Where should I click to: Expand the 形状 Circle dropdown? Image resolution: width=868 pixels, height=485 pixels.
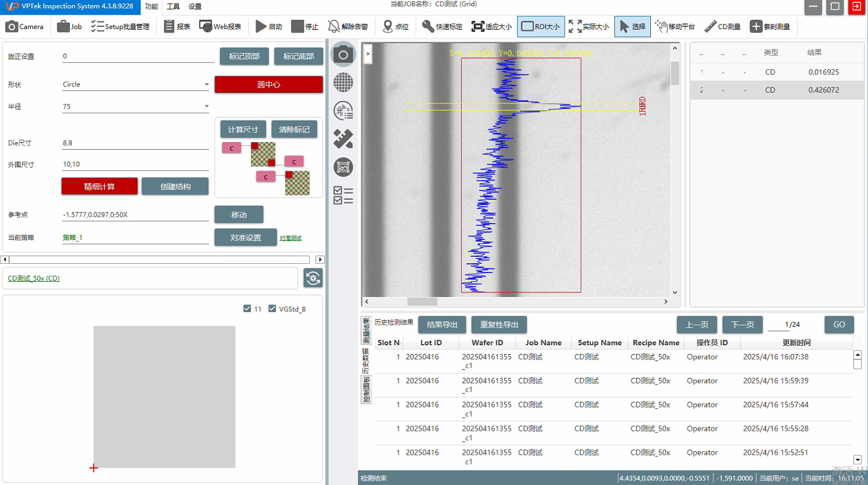pyautogui.click(x=206, y=84)
